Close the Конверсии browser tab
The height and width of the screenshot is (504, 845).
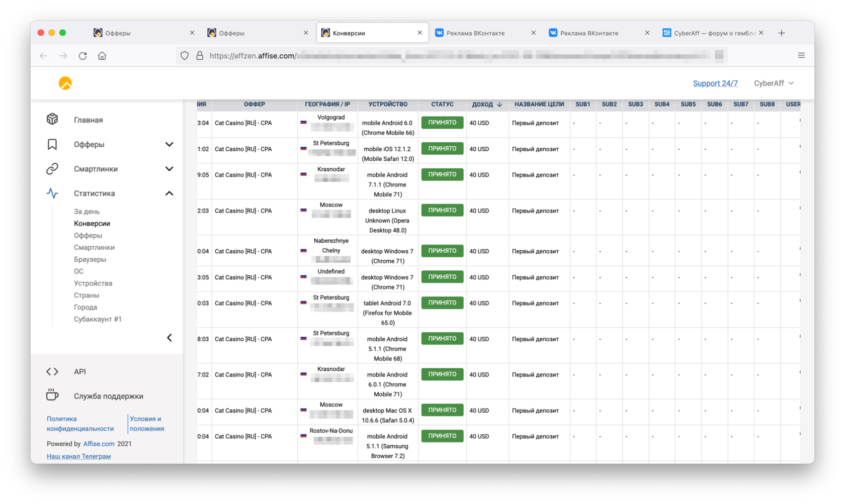pyautogui.click(x=419, y=33)
